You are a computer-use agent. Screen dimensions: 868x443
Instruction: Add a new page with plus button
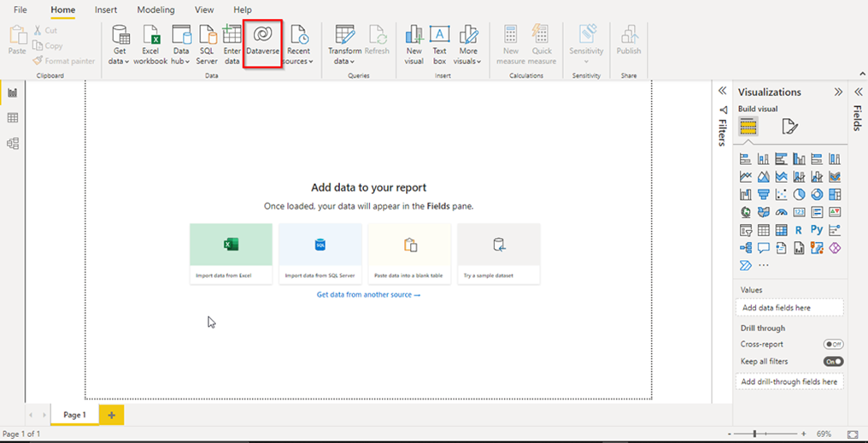coord(111,415)
